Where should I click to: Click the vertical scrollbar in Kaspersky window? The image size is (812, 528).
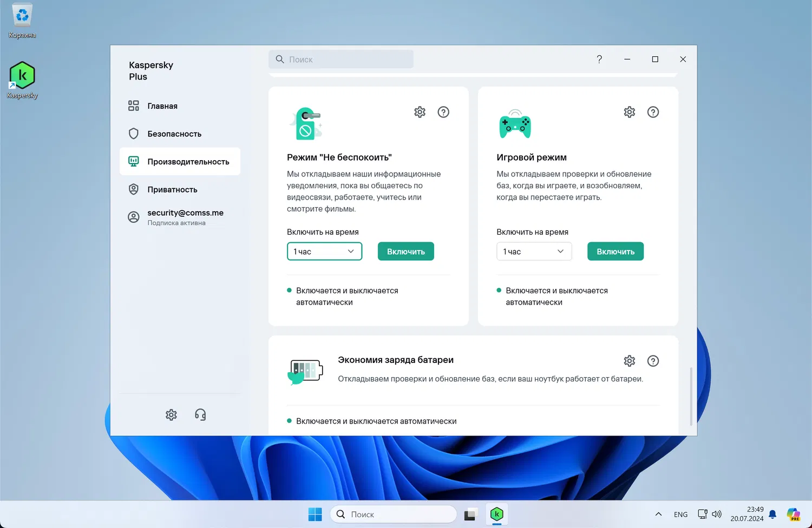point(691,397)
